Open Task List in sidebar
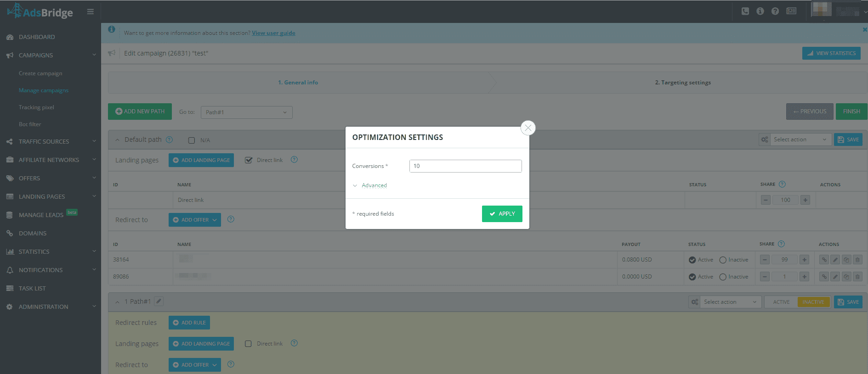This screenshot has height=374, width=868. (32, 288)
